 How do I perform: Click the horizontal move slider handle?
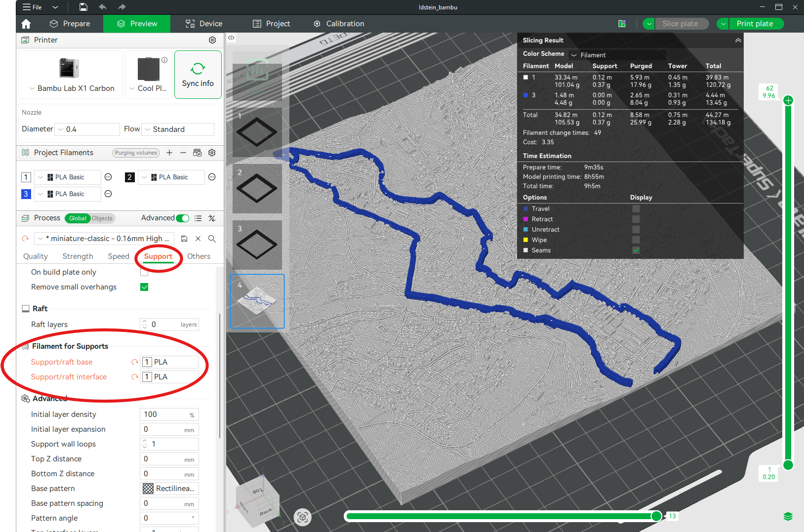[x=656, y=516]
